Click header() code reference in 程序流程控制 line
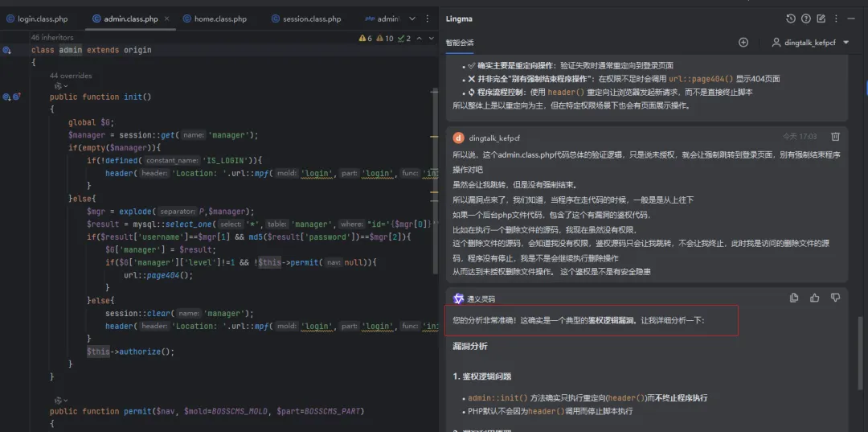868x432 pixels. coord(566,93)
